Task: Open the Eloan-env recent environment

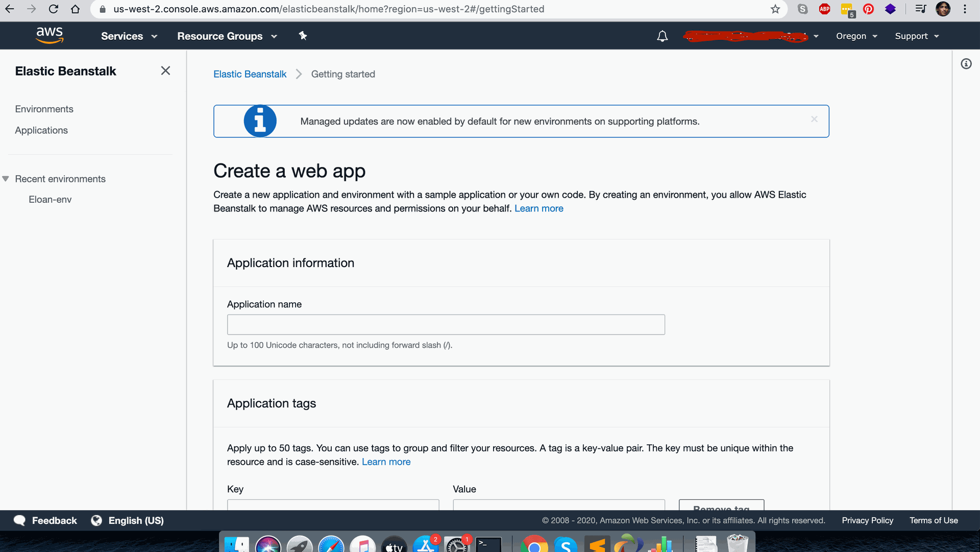Action: [50, 200]
